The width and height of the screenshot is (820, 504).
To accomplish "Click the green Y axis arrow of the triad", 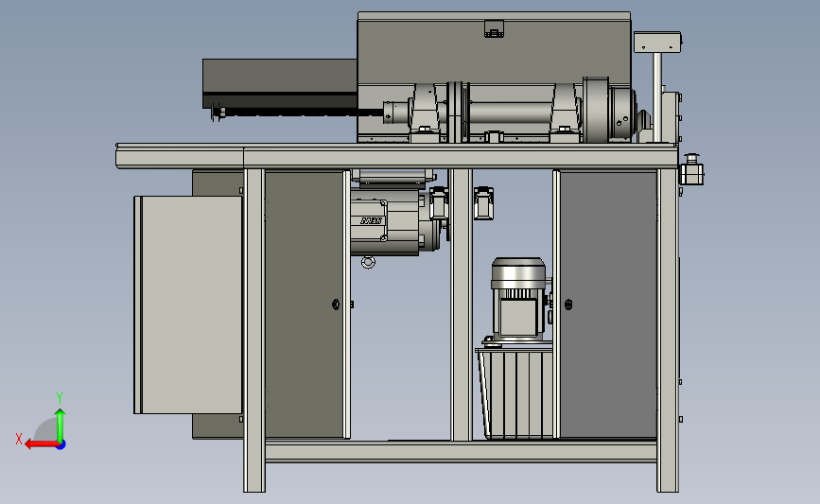I will [x=61, y=425].
